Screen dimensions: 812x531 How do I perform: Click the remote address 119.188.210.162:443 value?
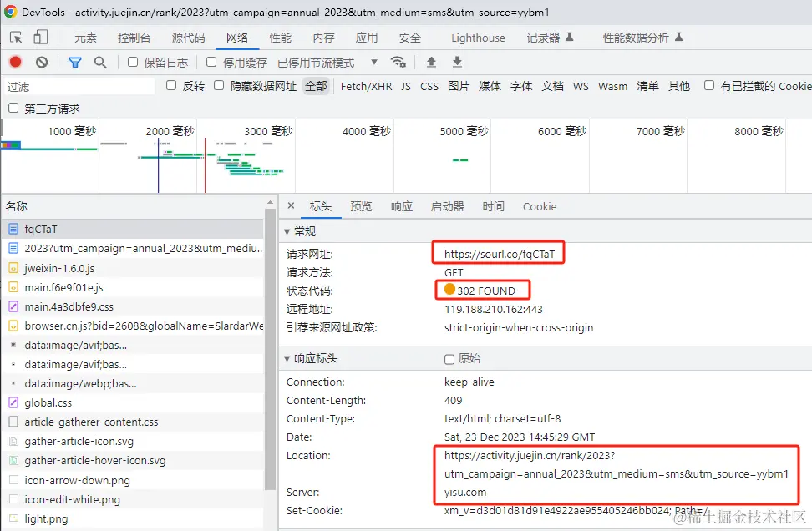[x=494, y=309]
